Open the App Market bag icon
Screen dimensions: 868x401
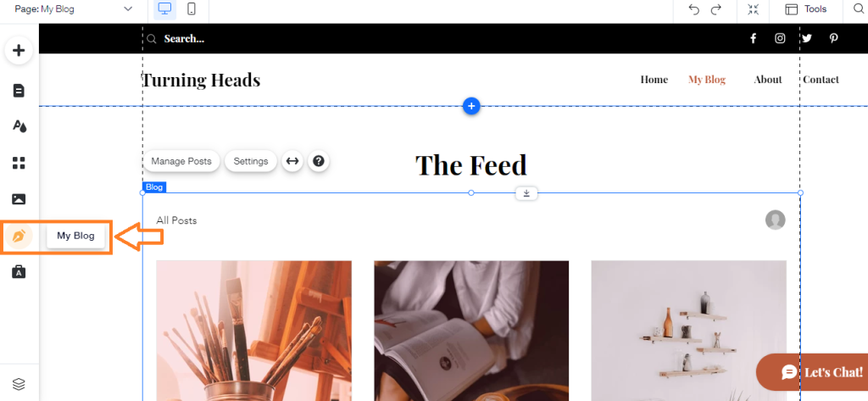[19, 271]
